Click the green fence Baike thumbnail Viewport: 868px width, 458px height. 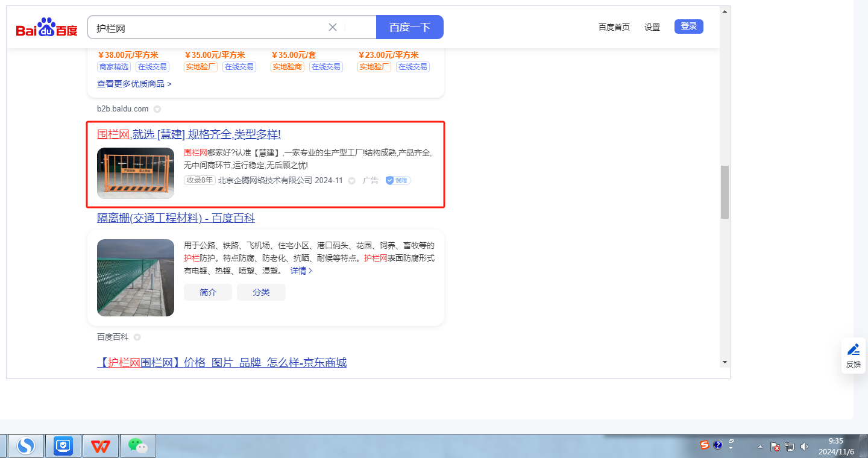(136, 278)
